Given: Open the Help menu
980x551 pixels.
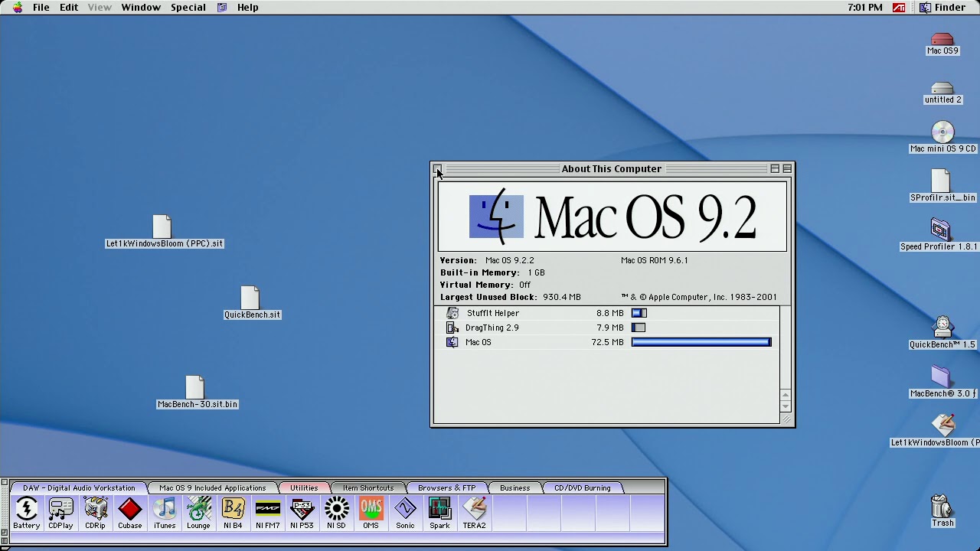Looking at the screenshot, I should coord(247,7).
